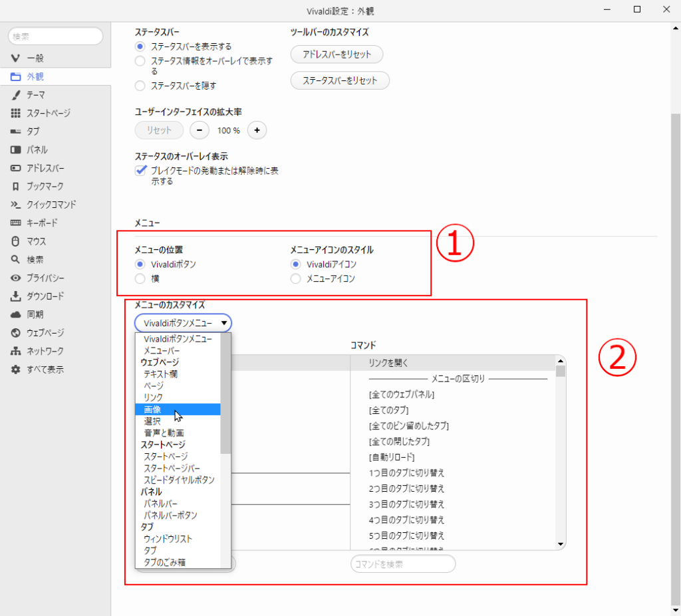Choose リンク in dropdown list
This screenshot has height=616, width=681.
(178, 397)
